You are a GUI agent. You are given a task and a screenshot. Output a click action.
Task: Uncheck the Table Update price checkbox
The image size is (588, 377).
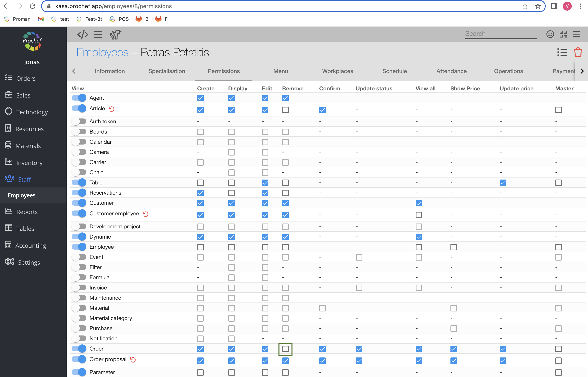tap(503, 183)
